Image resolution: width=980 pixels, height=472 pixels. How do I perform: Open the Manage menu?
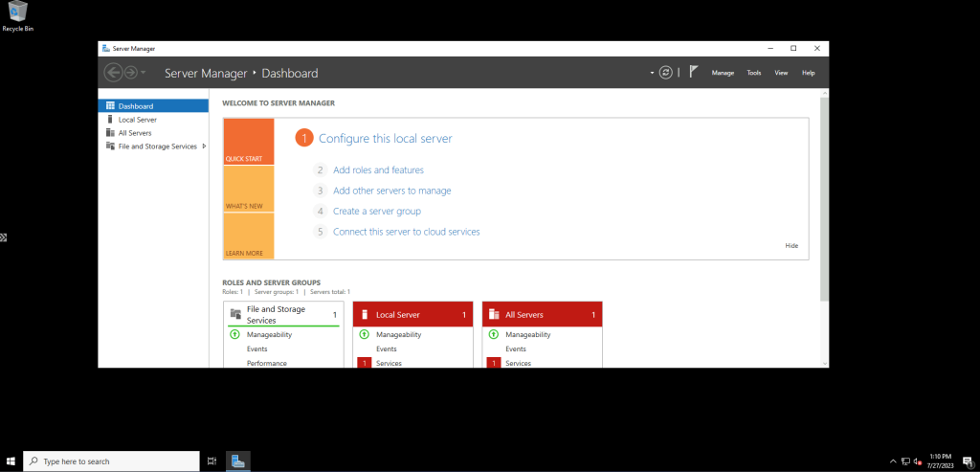[x=723, y=73]
